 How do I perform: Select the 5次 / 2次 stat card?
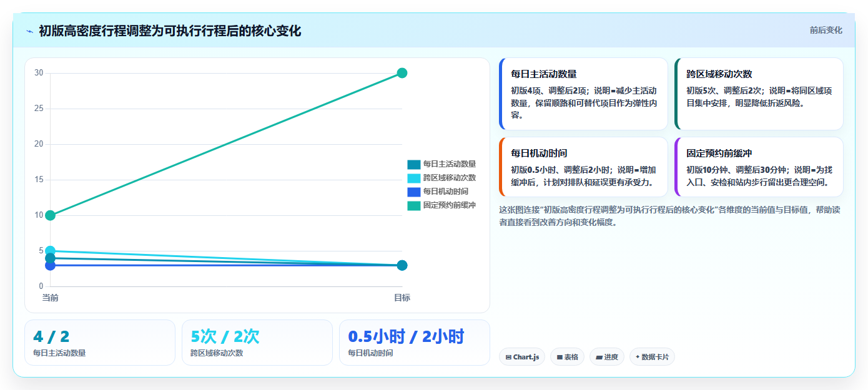(257, 343)
